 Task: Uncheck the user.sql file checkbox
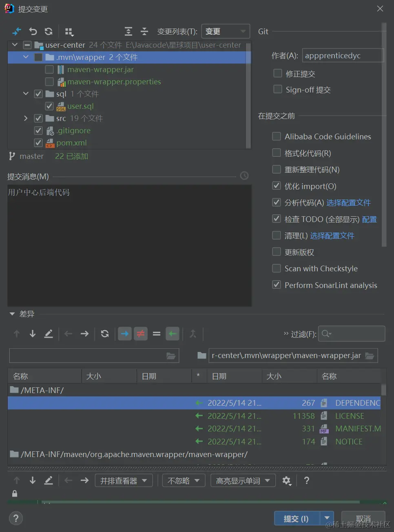point(49,106)
